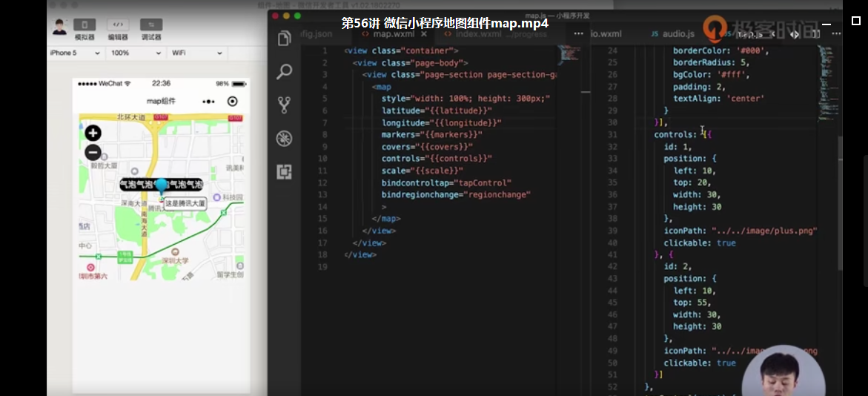This screenshot has width=868, height=396.
Task: Close the map.wxml editor tab
Action: (424, 34)
